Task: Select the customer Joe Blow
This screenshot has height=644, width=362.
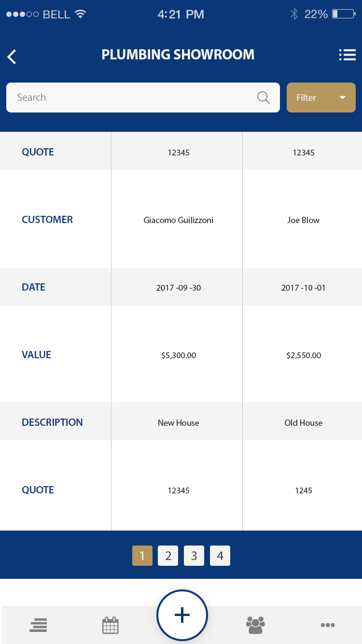Action: click(303, 220)
